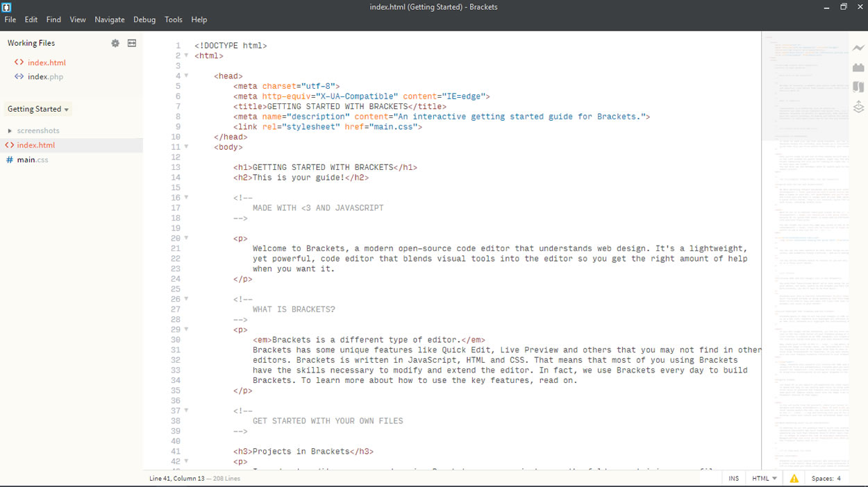
Task: Click the "Brackets is a different type of editor." text
Action: 367,340
